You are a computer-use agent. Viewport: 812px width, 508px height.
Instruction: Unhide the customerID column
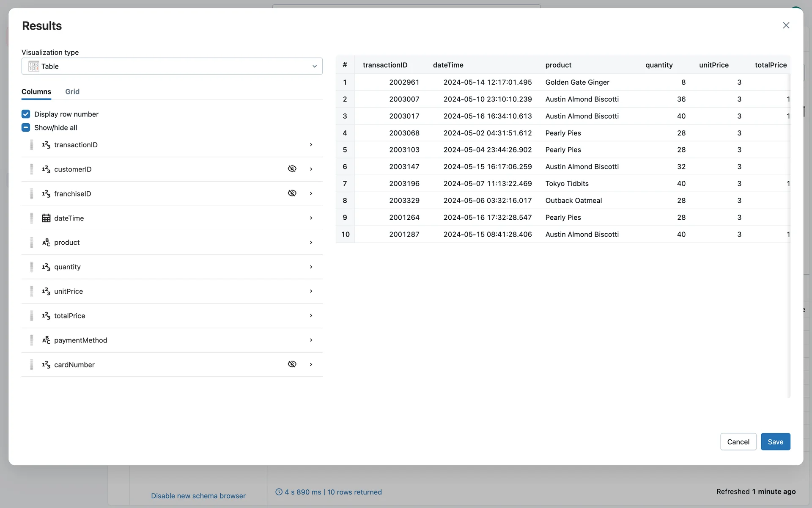tap(292, 169)
